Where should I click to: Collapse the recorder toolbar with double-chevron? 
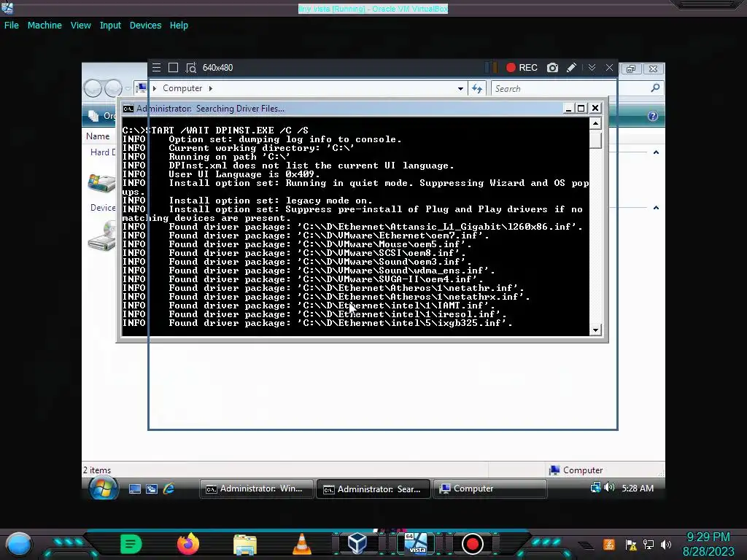(x=592, y=68)
